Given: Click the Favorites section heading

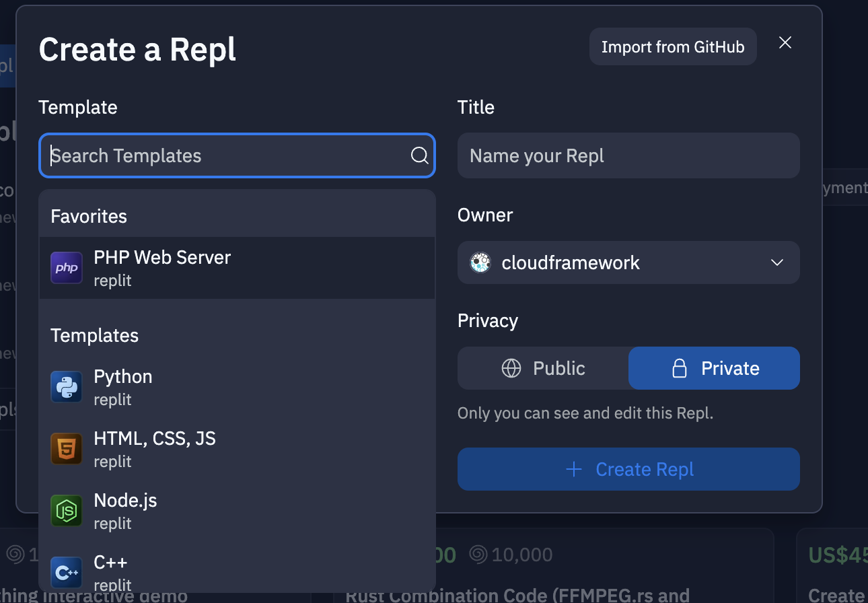Looking at the screenshot, I should tap(89, 216).
